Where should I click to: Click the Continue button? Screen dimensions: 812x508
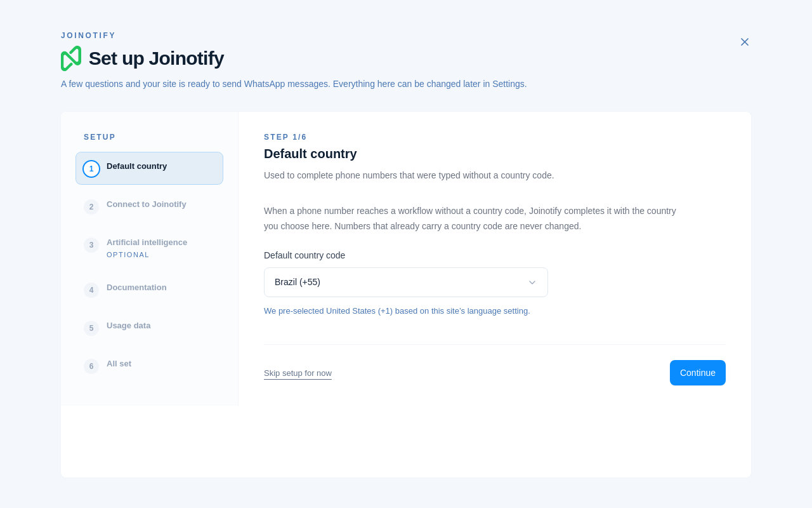click(x=698, y=373)
